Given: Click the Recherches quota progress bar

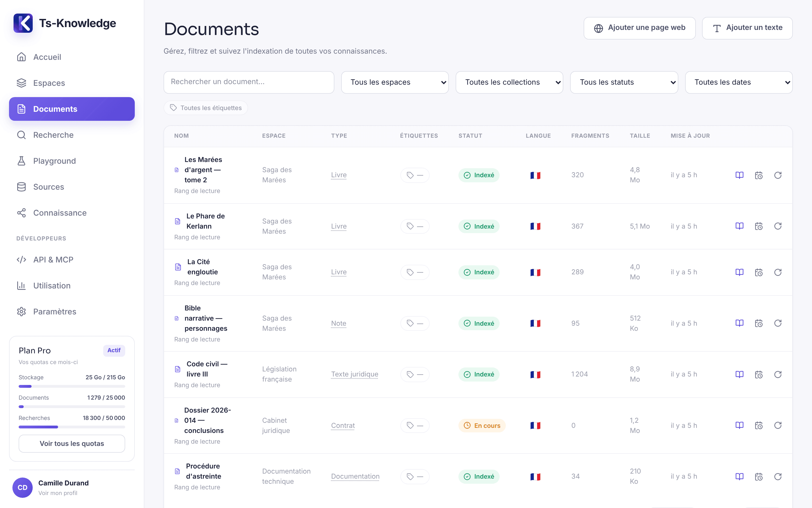Looking at the screenshot, I should pyautogui.click(x=72, y=427).
